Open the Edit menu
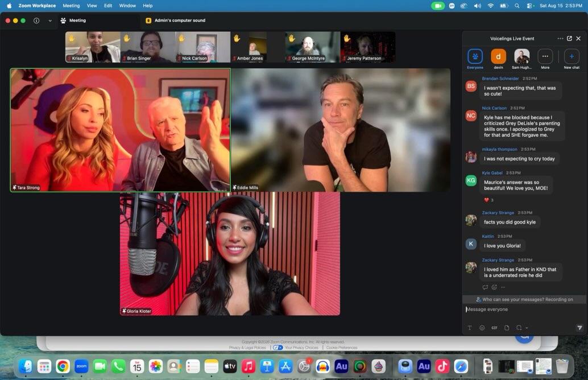The image size is (588, 380). click(108, 6)
